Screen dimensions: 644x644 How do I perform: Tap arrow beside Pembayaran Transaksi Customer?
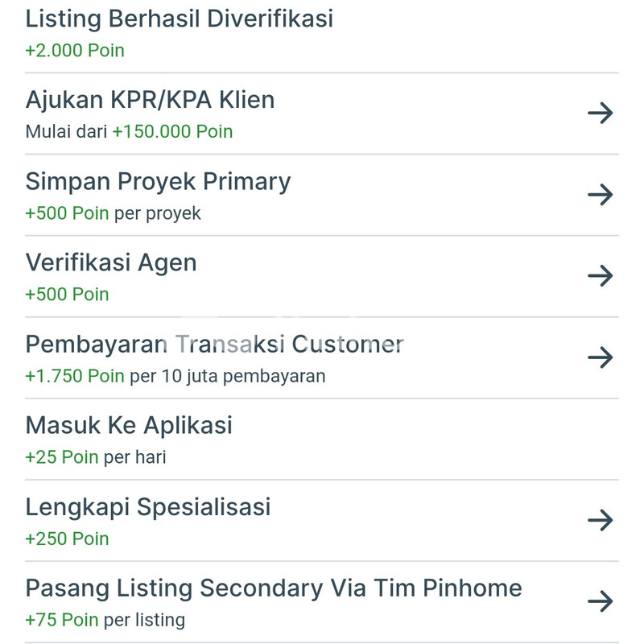tap(601, 357)
